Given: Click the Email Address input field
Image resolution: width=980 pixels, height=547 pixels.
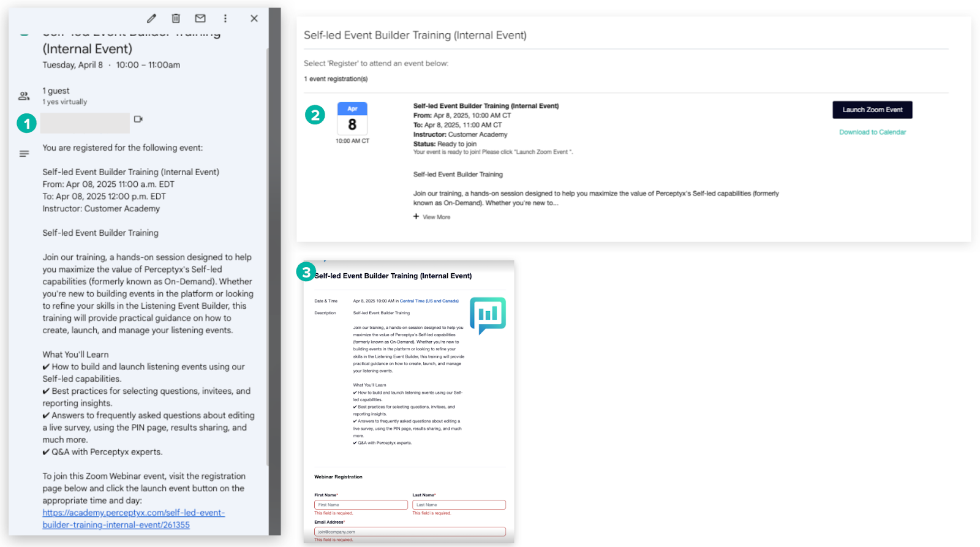Looking at the screenshot, I should (x=410, y=532).
